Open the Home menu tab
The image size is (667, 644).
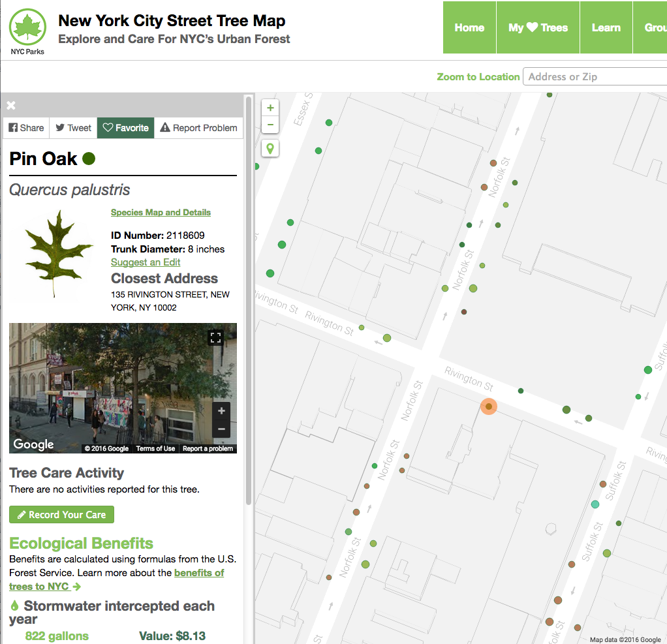[469, 27]
